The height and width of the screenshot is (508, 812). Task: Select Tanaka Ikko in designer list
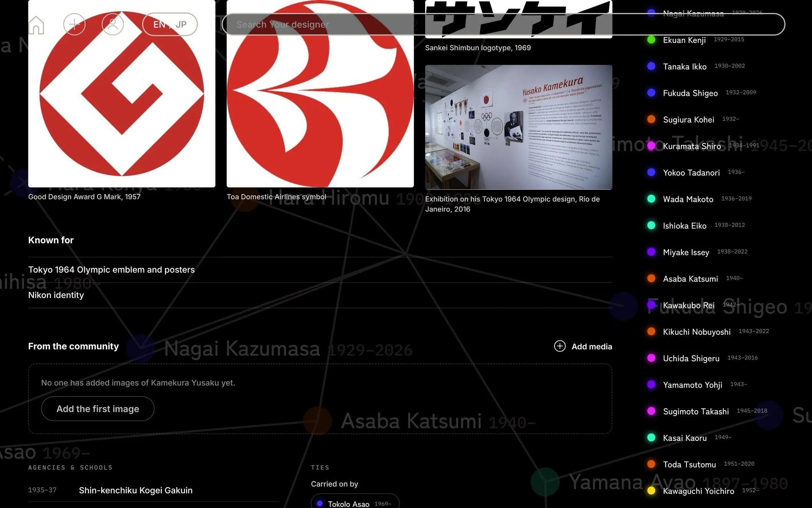pos(685,66)
